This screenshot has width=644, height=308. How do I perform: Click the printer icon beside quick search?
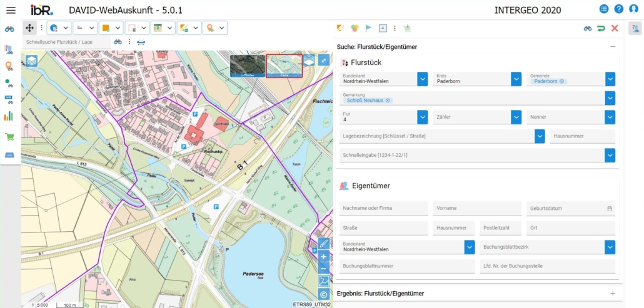click(x=141, y=42)
